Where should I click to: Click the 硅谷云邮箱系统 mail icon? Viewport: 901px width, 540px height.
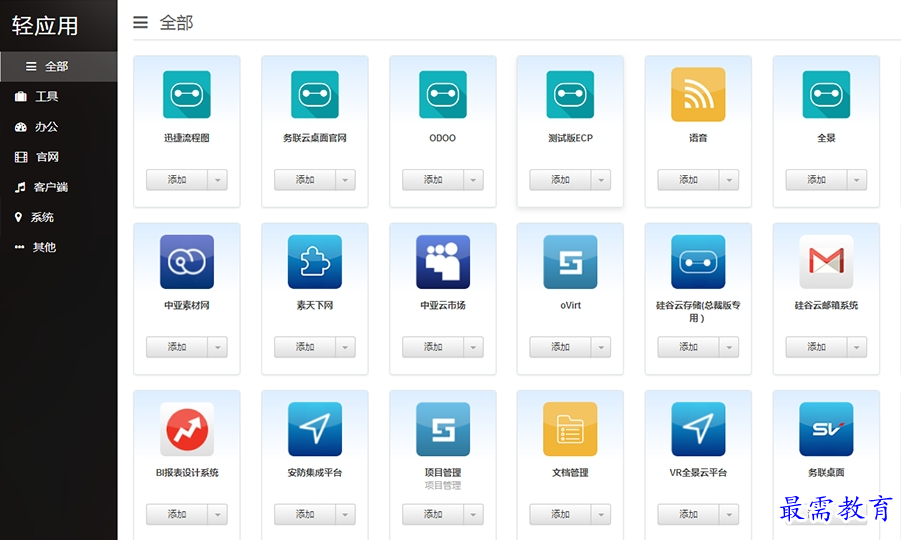(x=826, y=261)
